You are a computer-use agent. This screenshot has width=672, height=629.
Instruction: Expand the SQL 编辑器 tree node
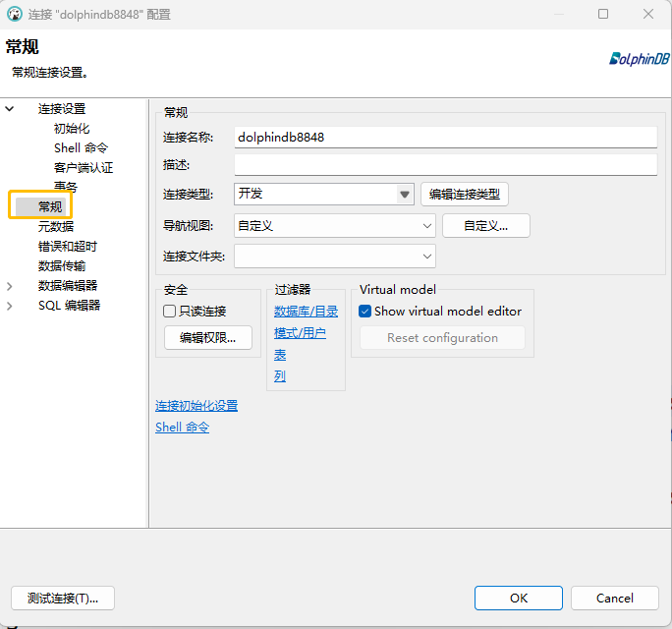coord(10,306)
